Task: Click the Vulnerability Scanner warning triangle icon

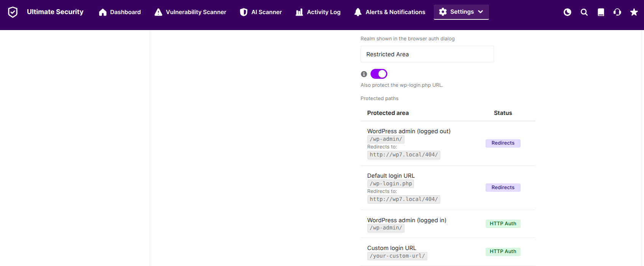Action: click(x=158, y=12)
